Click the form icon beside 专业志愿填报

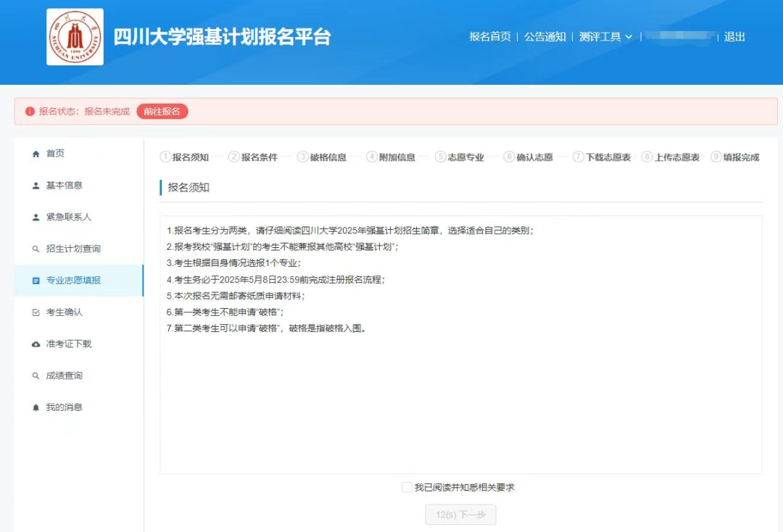[x=36, y=281]
